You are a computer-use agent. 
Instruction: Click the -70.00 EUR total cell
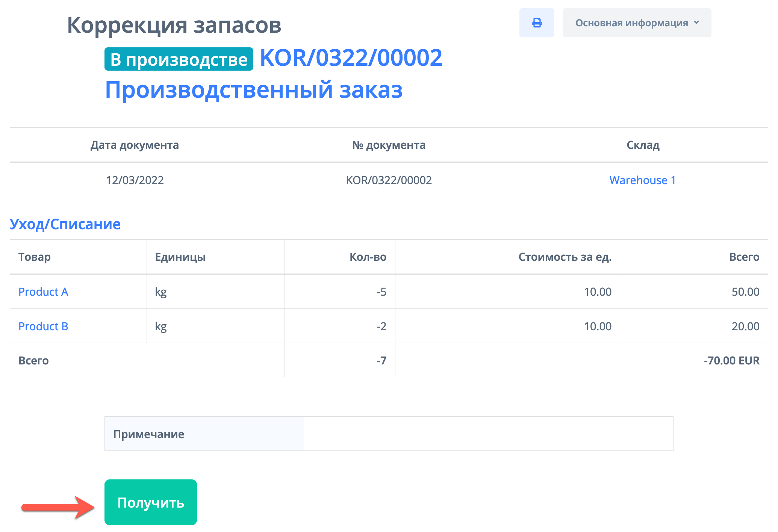731,360
